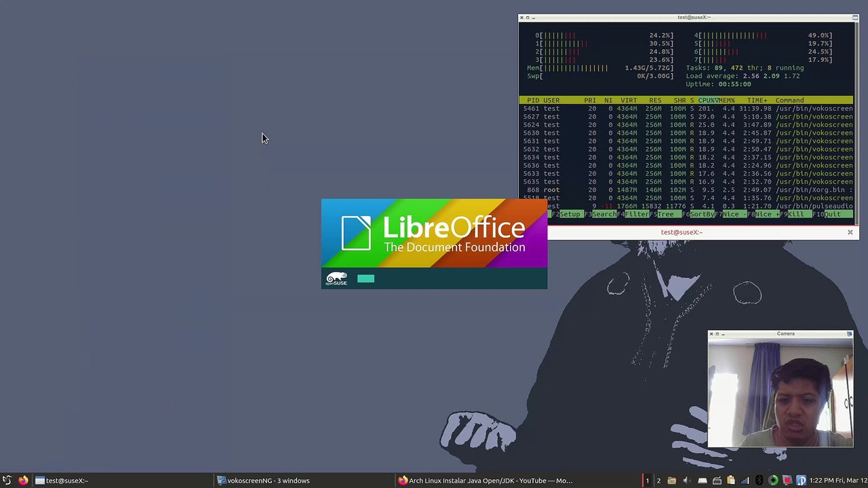Close the lower test@suseX window
This screenshot has height=488, width=868.
(x=850, y=232)
